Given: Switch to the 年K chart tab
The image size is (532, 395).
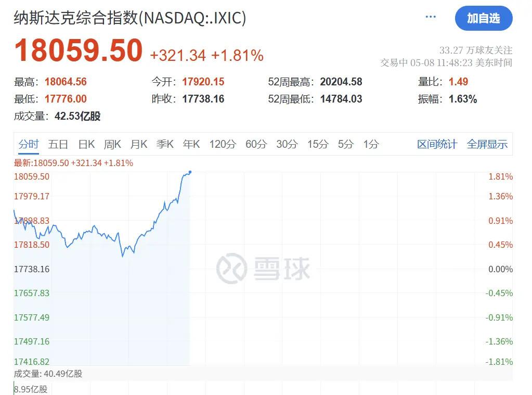Looking at the screenshot, I should 191,144.
